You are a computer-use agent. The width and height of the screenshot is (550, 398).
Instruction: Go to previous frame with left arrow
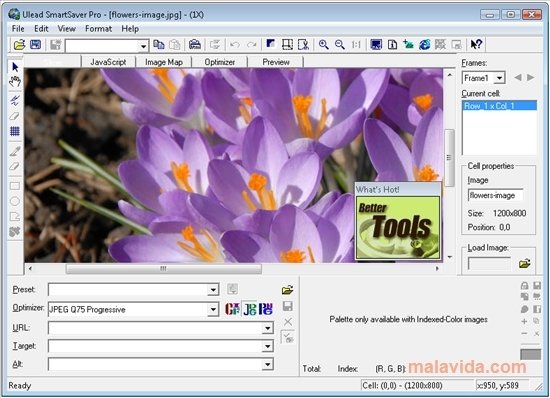tap(518, 77)
